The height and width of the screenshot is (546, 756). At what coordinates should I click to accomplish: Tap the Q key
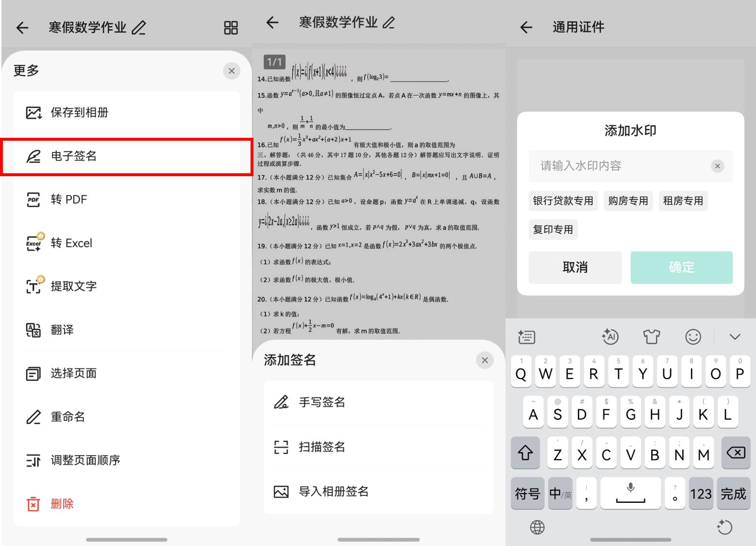(x=521, y=371)
